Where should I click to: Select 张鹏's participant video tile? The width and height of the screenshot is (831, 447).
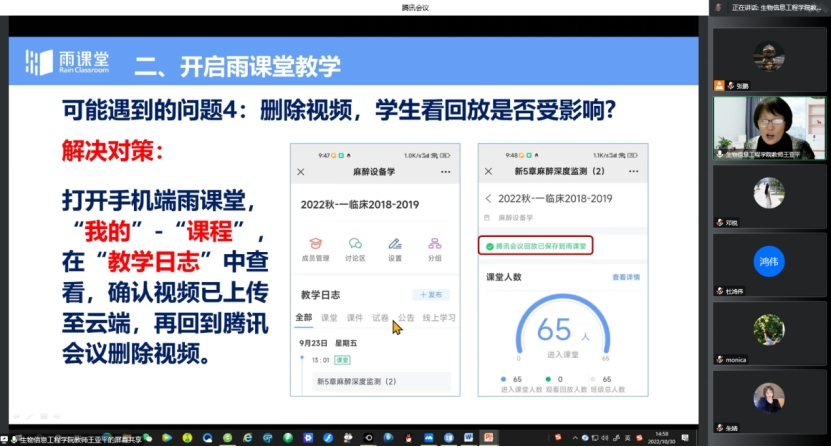click(x=768, y=59)
